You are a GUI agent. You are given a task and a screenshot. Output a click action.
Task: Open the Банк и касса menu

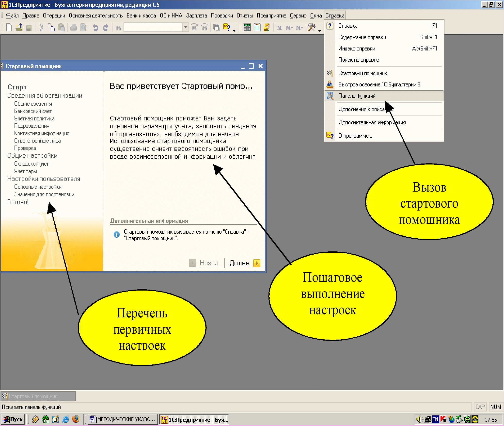point(141,16)
